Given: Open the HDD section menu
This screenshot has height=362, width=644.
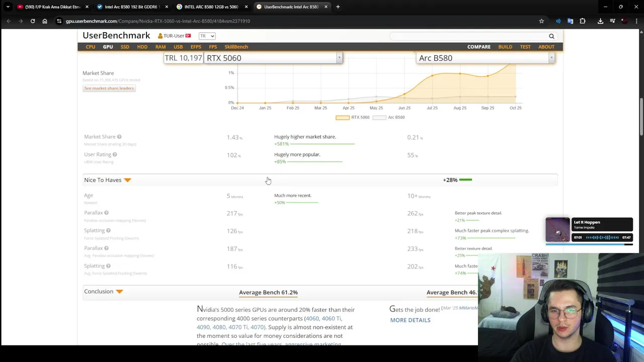Looking at the screenshot, I should 142,47.
